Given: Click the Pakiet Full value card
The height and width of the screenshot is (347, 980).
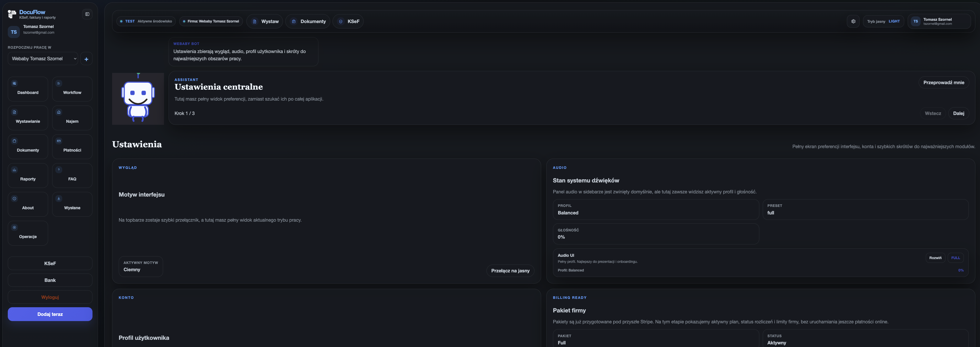Looking at the screenshot, I should (x=656, y=338).
